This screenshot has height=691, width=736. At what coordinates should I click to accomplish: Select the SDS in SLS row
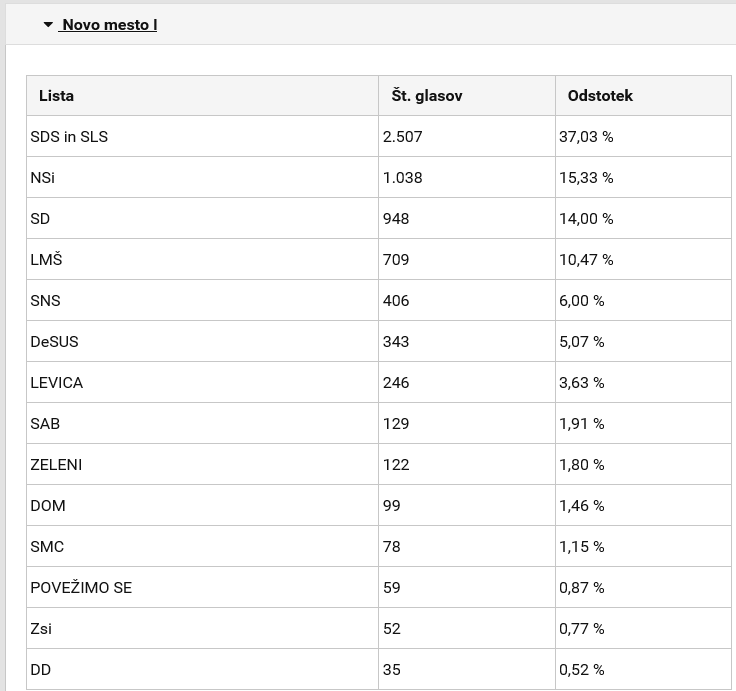tap(379, 137)
